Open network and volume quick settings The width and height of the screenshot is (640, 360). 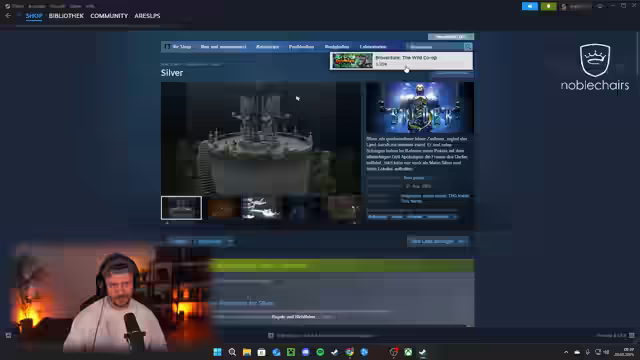click(x=602, y=352)
